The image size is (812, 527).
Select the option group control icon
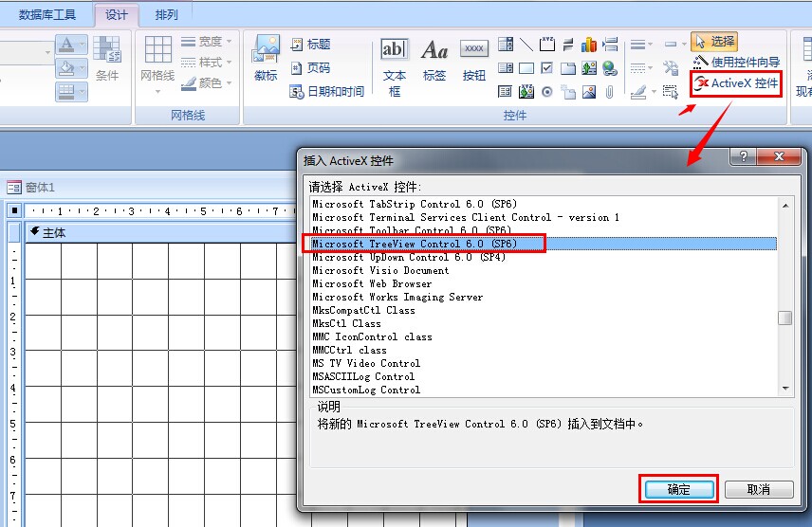[x=546, y=44]
